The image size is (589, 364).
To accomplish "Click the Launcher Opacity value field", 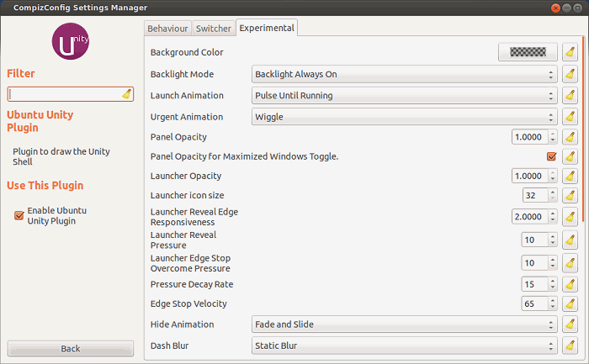I will point(529,176).
